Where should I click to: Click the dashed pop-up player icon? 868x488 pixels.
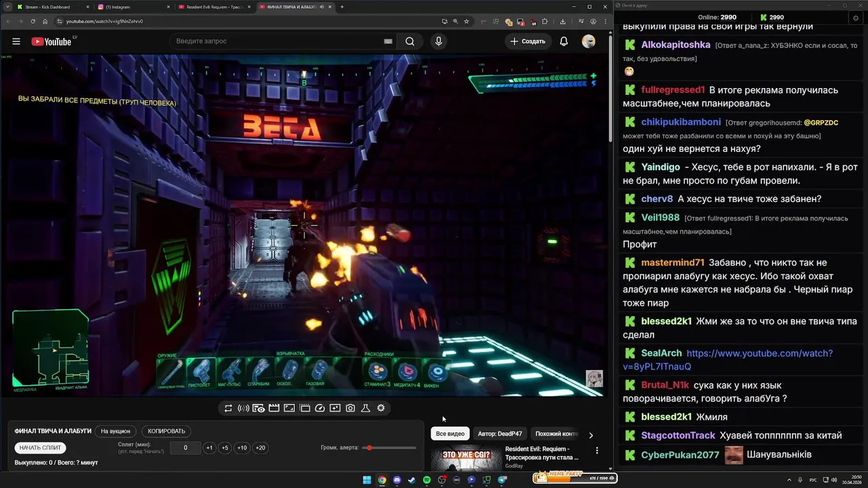point(304,408)
